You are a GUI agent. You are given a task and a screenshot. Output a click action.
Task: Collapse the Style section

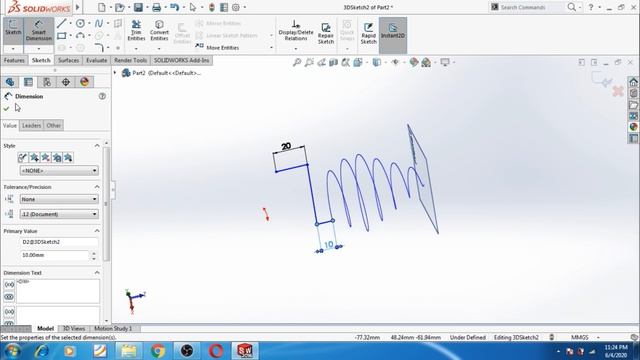pyautogui.click(x=97, y=146)
